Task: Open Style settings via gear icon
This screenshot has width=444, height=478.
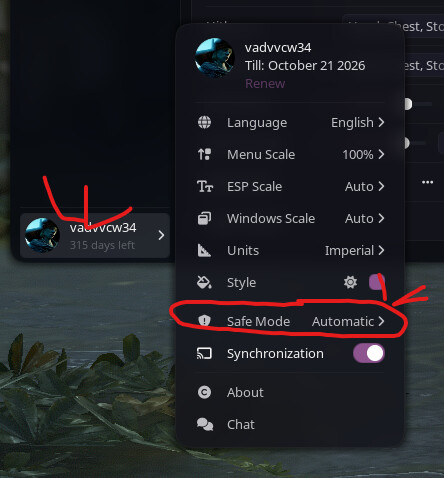Action: click(x=350, y=282)
